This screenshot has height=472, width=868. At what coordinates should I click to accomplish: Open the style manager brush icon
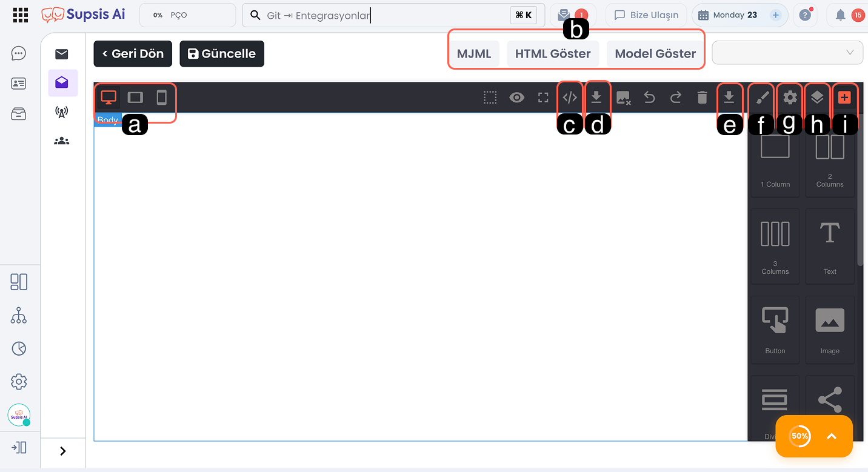(763, 98)
